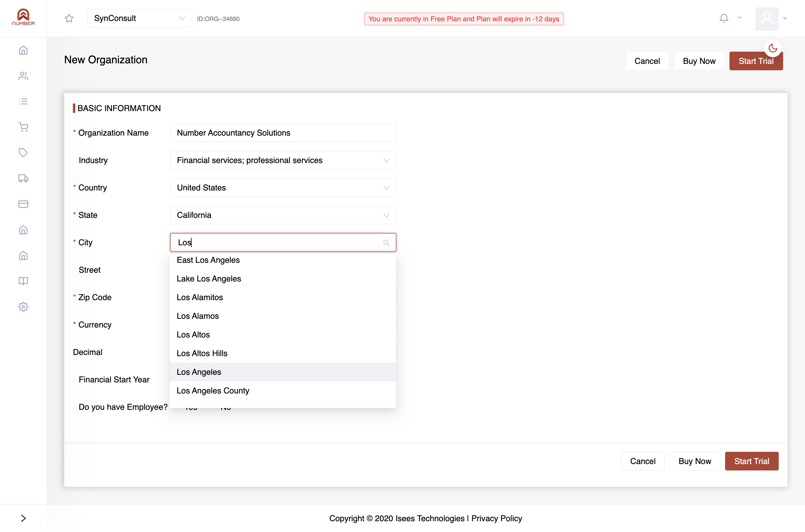Open the Industry dropdown
This screenshot has width=805, height=532.
coord(283,160)
